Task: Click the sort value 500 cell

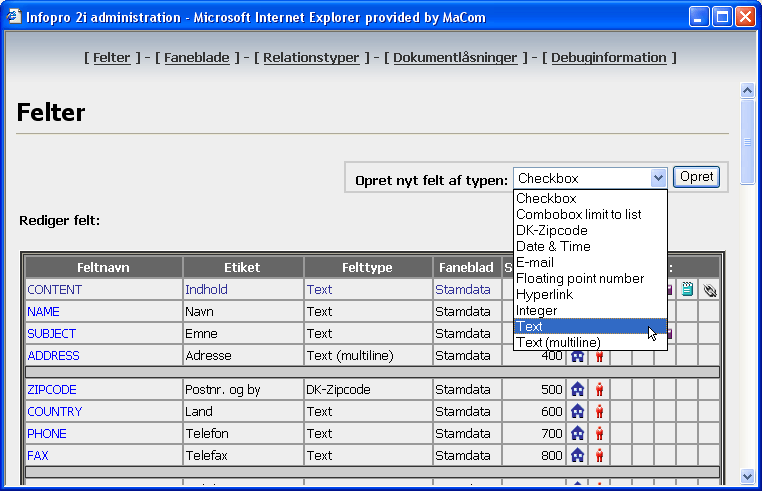Action: pos(534,389)
